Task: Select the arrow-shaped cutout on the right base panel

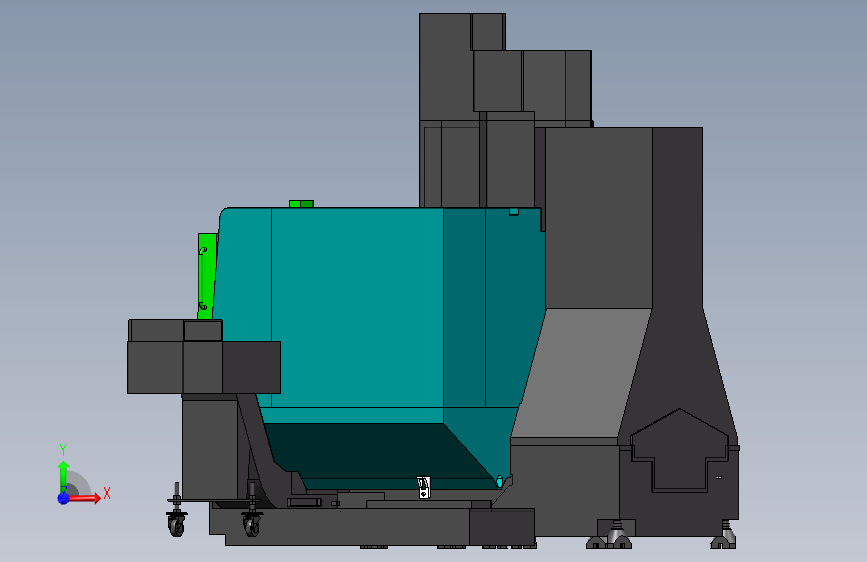Action: pos(680,450)
